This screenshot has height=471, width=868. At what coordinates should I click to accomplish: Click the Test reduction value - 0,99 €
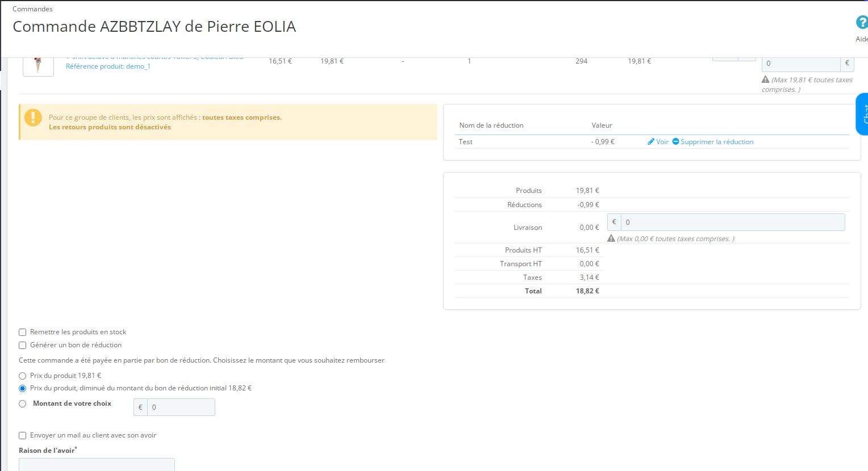click(603, 142)
